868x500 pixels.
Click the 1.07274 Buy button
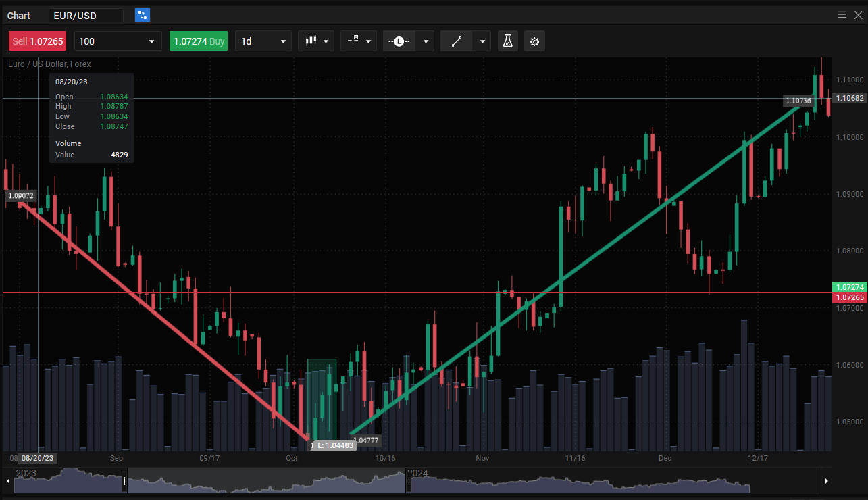pos(199,41)
